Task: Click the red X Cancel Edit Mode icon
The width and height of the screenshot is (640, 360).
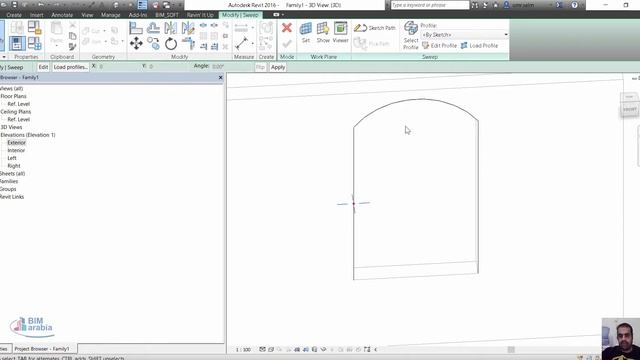Action: [287, 28]
